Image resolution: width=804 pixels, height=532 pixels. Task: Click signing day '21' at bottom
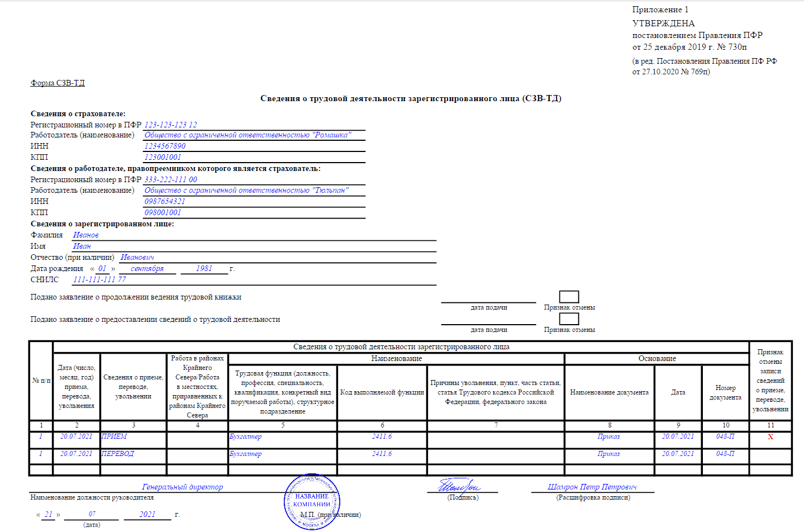point(49,514)
